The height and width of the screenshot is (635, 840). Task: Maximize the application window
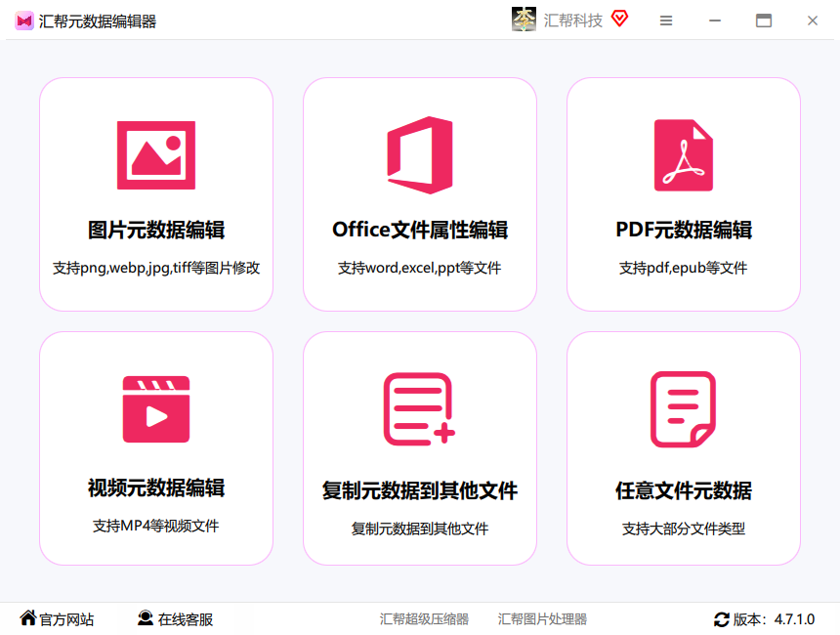coord(764,21)
